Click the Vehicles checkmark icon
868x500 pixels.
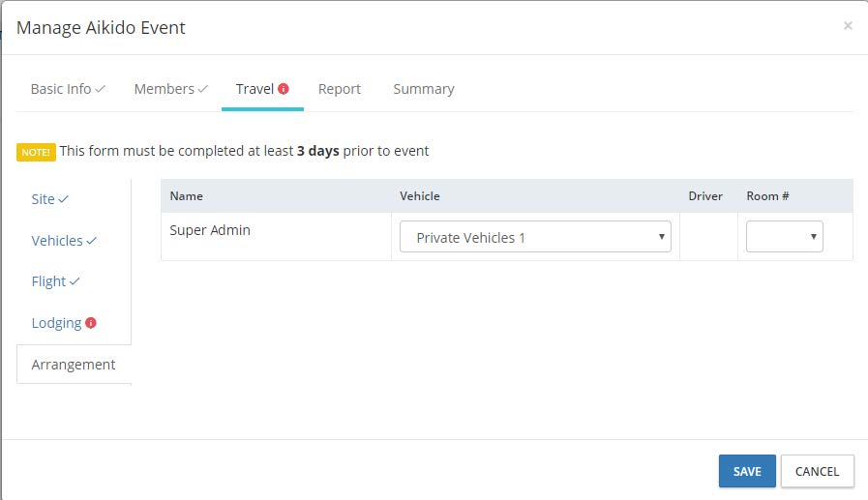click(92, 241)
